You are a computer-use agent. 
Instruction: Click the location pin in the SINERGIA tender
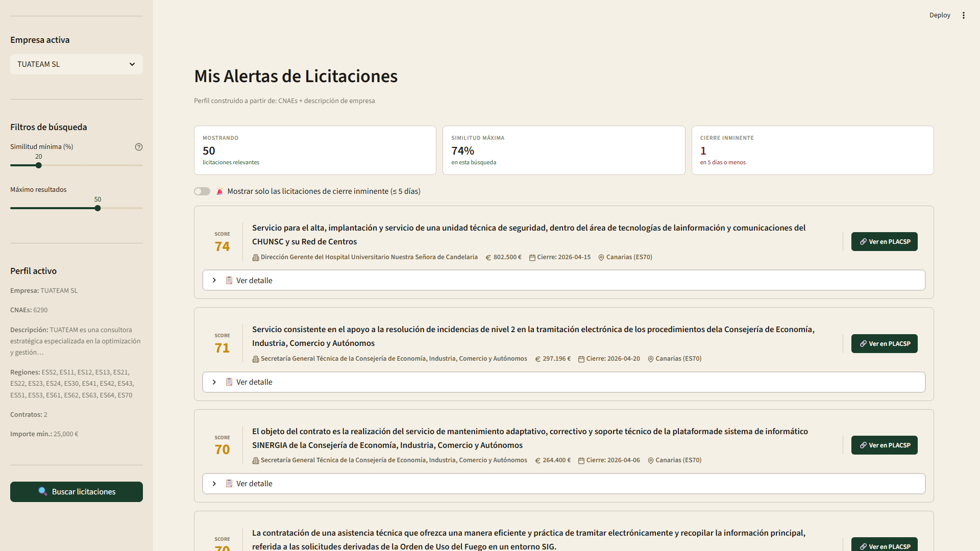click(651, 461)
